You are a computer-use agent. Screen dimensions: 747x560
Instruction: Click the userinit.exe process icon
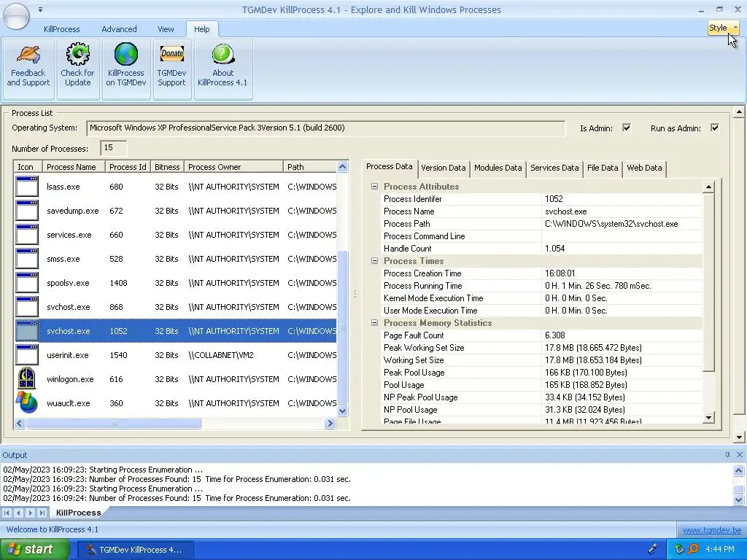27,355
